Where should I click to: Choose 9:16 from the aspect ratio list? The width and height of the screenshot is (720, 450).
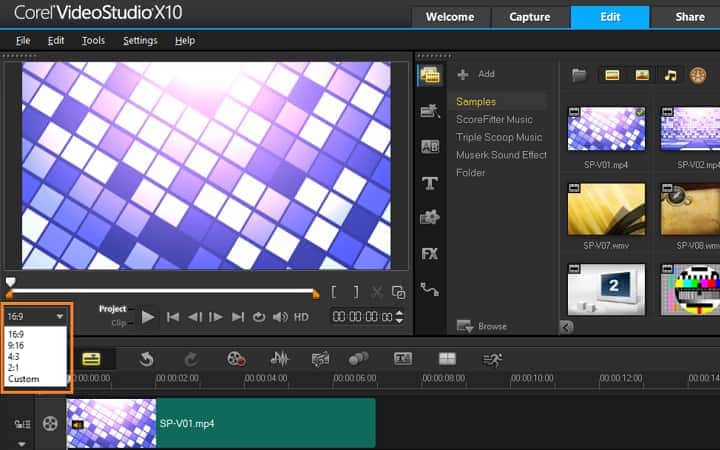[x=16, y=345]
